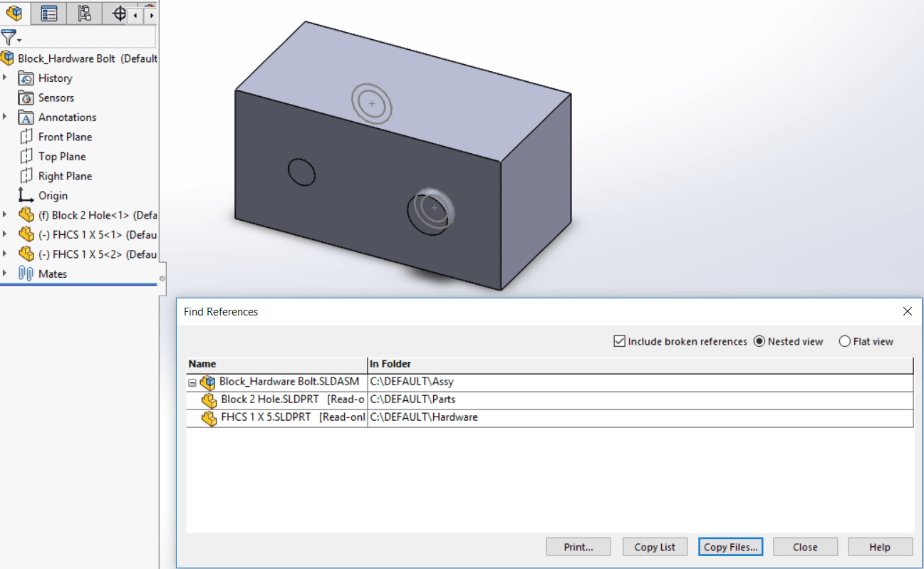This screenshot has height=569, width=924.
Task: Click the Print... button
Action: pyautogui.click(x=578, y=547)
